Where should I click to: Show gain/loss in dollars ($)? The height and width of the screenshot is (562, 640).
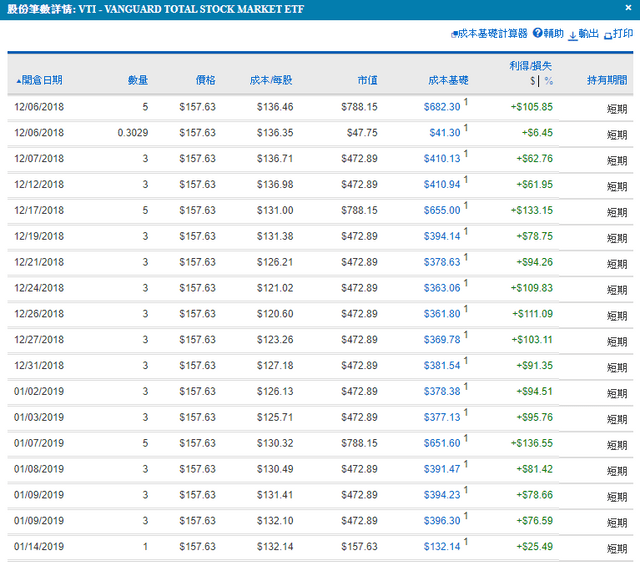532,81
